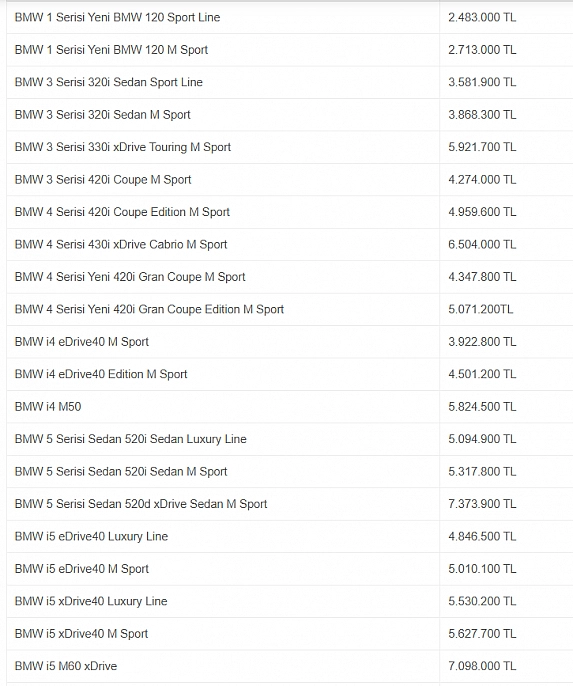Select the BMW i4 M50 entry
Image resolution: width=573 pixels, height=686 pixels.
(x=48, y=406)
